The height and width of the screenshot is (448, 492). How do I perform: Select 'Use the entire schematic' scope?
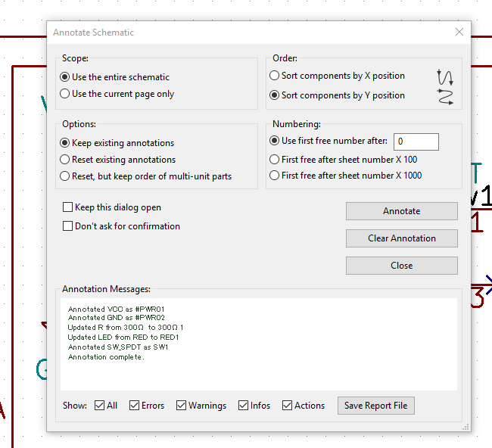click(x=114, y=77)
